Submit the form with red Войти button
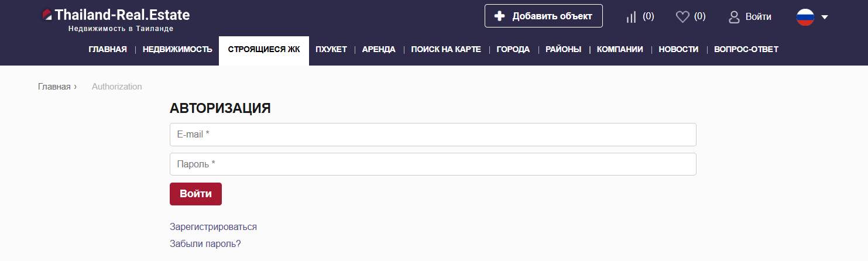 coord(195,194)
